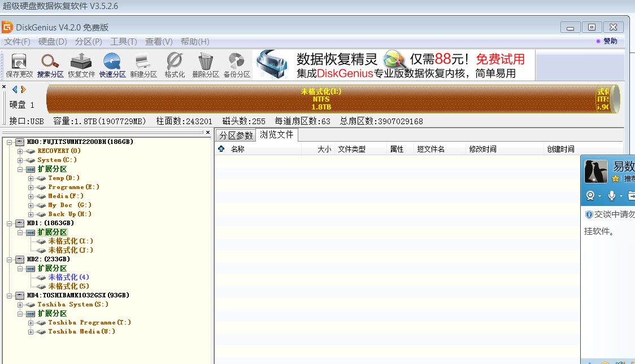
Task: Open dropdown arrow next to webcam icon
Action: [600, 196]
